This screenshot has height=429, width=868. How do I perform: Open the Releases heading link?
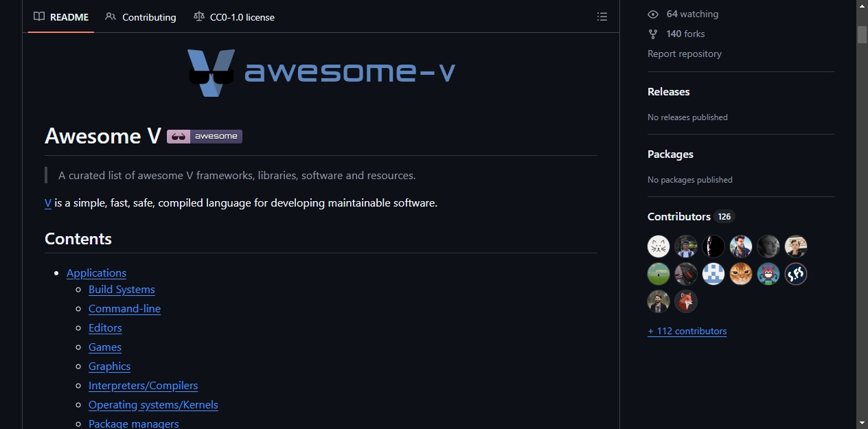pyautogui.click(x=668, y=92)
